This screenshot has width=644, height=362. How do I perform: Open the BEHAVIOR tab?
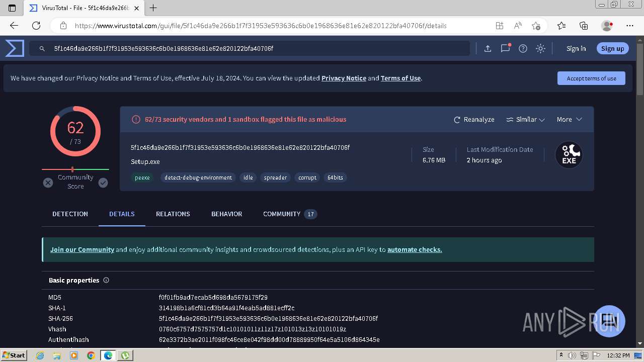pyautogui.click(x=226, y=214)
